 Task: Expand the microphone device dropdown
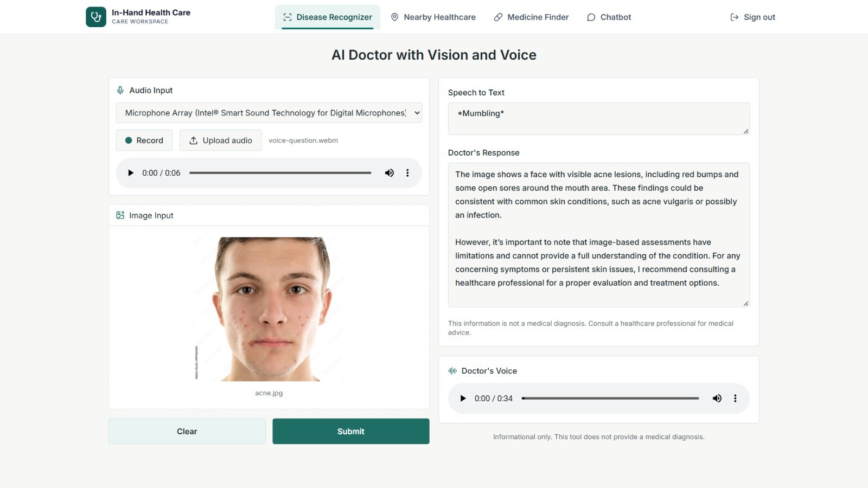pos(269,113)
